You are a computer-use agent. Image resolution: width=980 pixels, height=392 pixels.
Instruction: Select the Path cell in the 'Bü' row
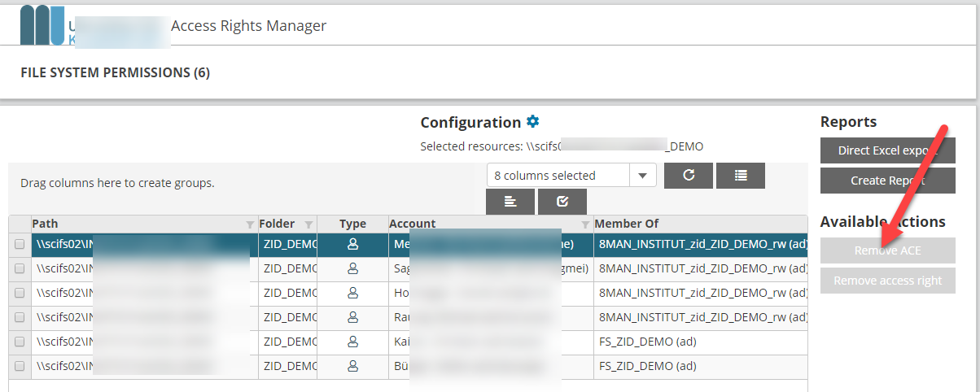[x=143, y=366]
